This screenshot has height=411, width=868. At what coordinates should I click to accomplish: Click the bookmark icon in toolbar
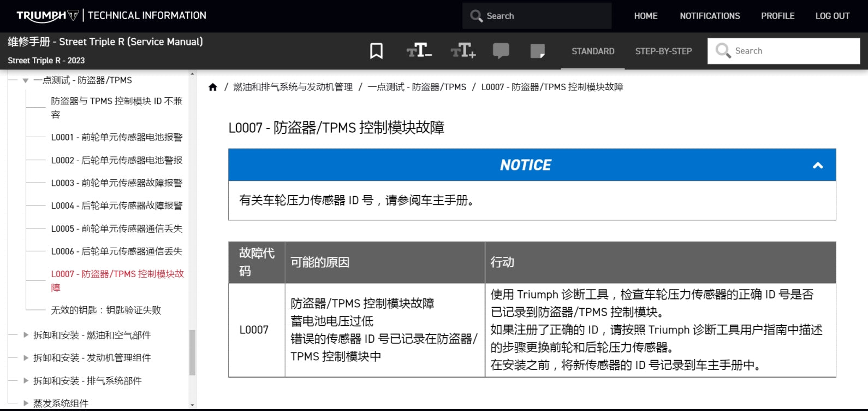[376, 51]
